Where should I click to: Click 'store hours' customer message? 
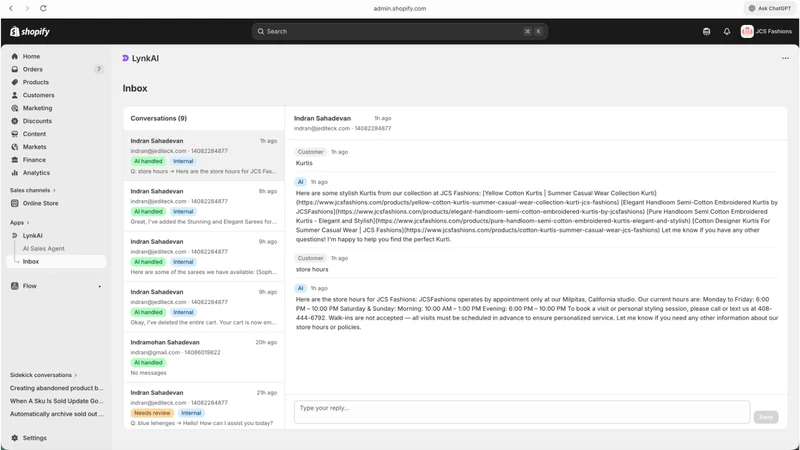pyautogui.click(x=312, y=269)
